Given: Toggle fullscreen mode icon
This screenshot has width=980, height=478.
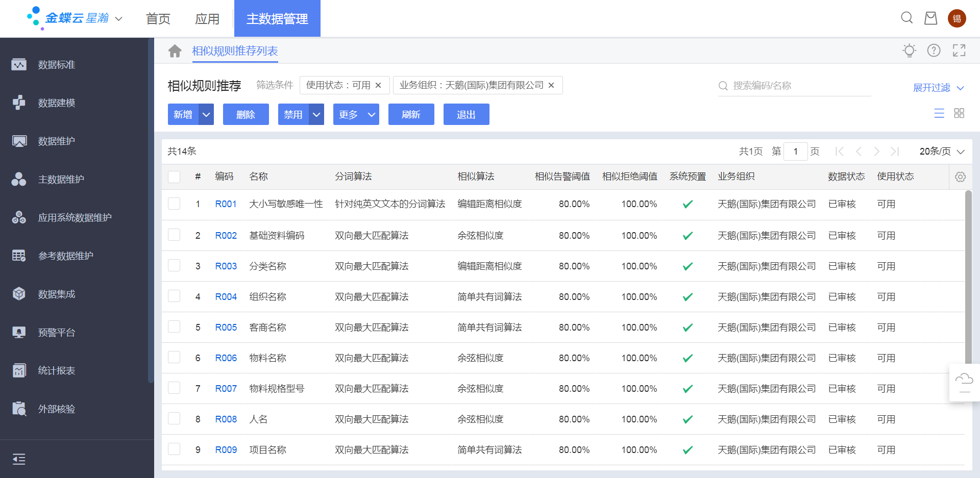Looking at the screenshot, I should tap(959, 51).
